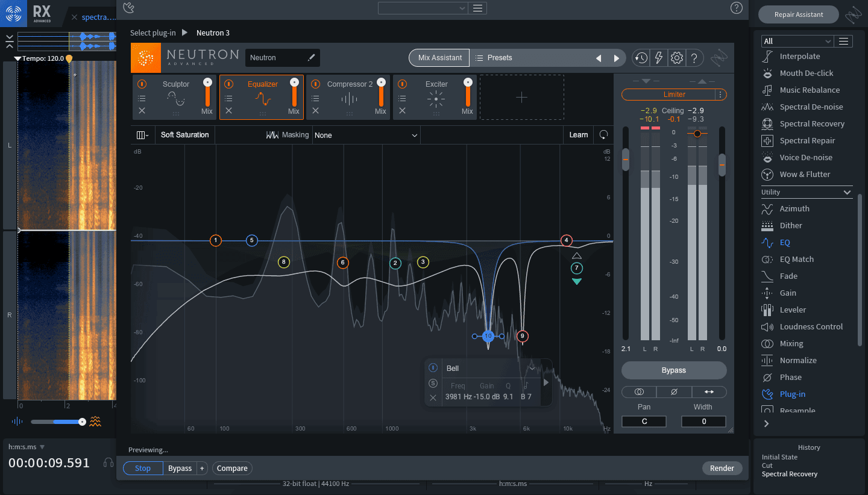Viewport: 868px width, 495px height.
Task: Select the Leveler utility icon
Action: tap(767, 310)
